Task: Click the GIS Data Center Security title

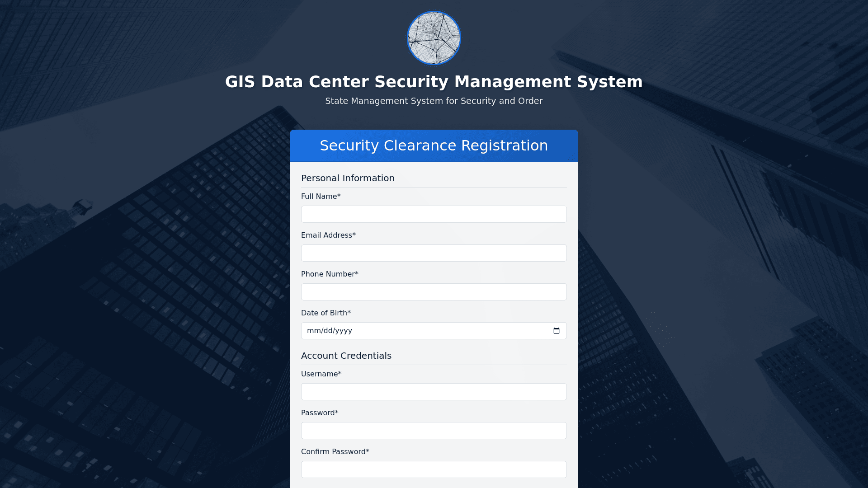Action: click(x=434, y=82)
